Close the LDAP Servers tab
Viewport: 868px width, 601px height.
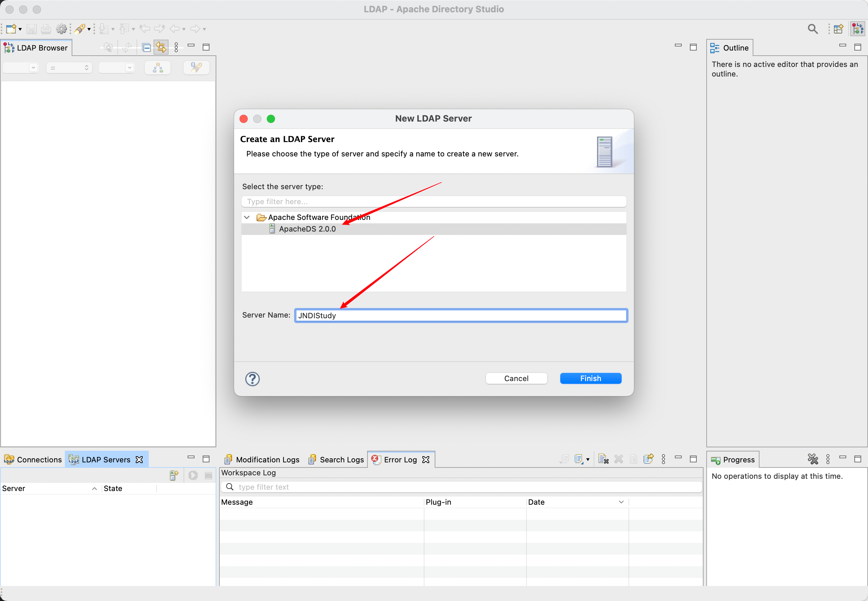(x=139, y=459)
